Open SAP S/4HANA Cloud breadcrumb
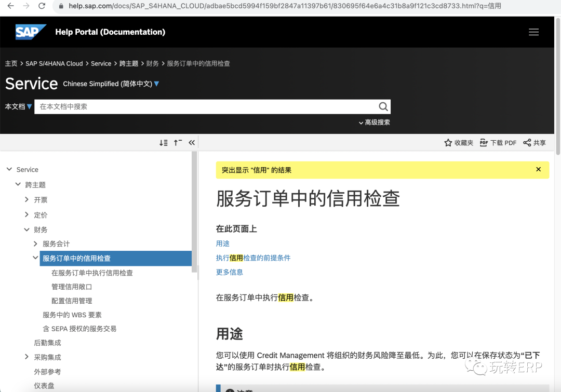Screen dimensions: 561x392 pos(54,64)
